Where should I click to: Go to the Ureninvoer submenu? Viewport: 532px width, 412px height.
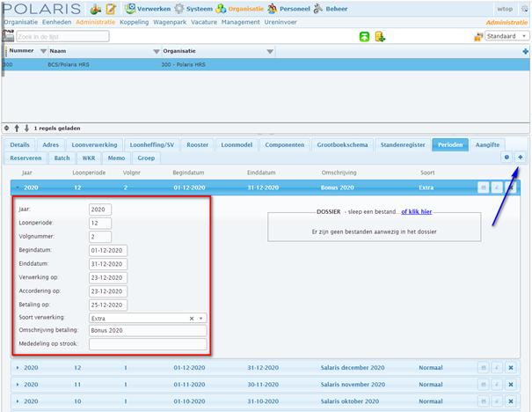(x=281, y=22)
